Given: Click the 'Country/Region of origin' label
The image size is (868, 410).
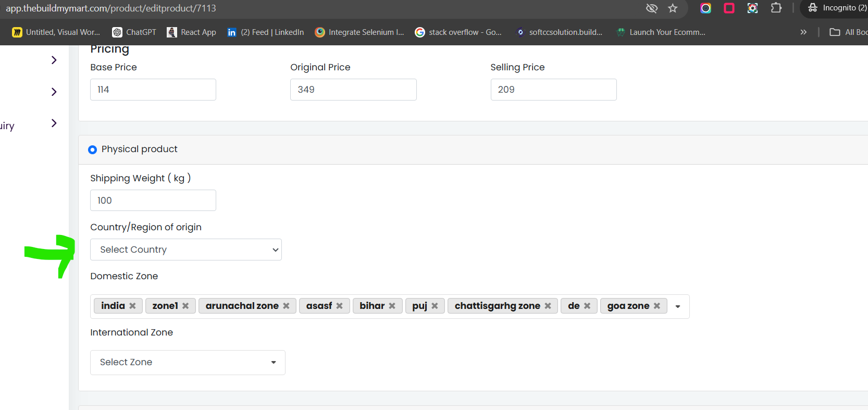Looking at the screenshot, I should (x=146, y=227).
